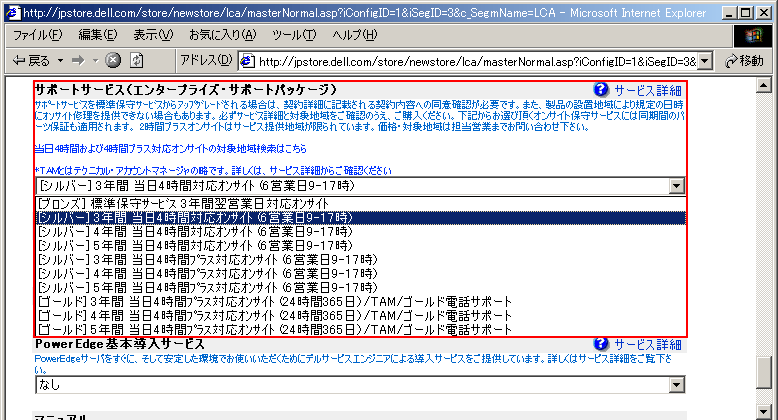
Task: Close the Internet Explorer window
Action: pyautogui.click(x=764, y=13)
